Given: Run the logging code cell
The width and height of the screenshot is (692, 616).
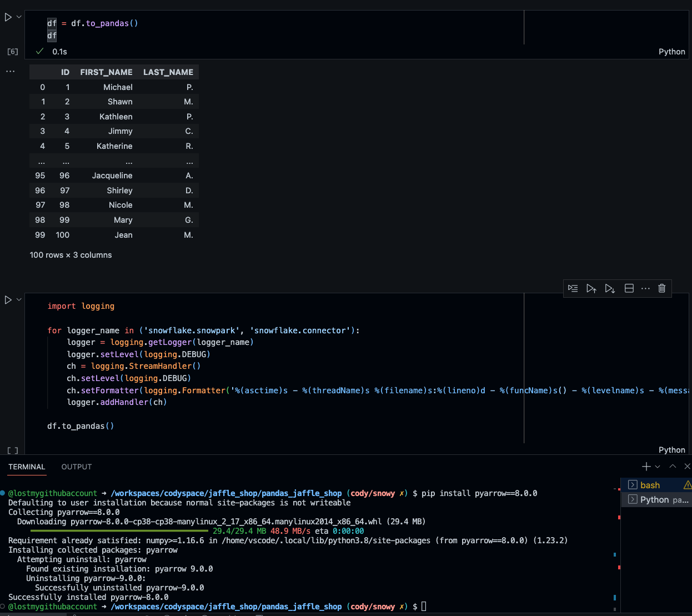Looking at the screenshot, I should pos(8,299).
